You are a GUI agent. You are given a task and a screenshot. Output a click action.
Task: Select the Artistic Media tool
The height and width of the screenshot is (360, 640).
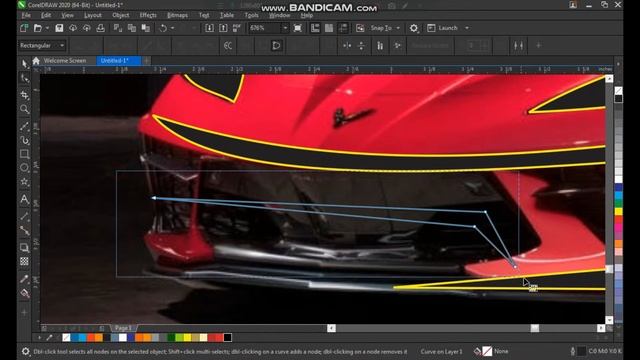click(x=24, y=140)
